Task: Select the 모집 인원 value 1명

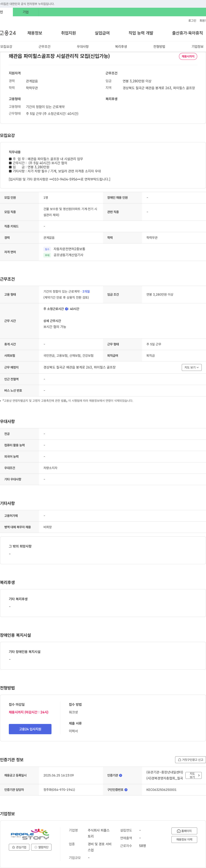Action: (x=45, y=197)
